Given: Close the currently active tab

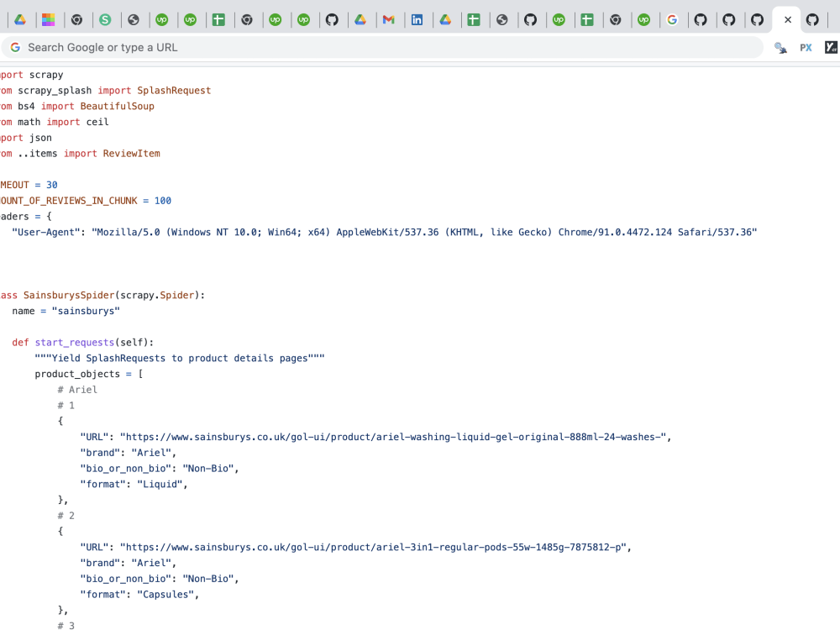Looking at the screenshot, I should [x=788, y=20].
